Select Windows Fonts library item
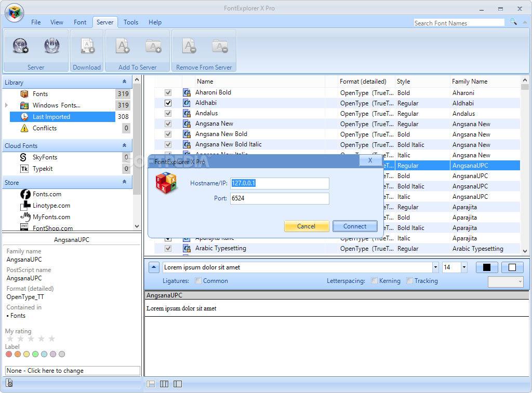532x393 pixels. 56,105
